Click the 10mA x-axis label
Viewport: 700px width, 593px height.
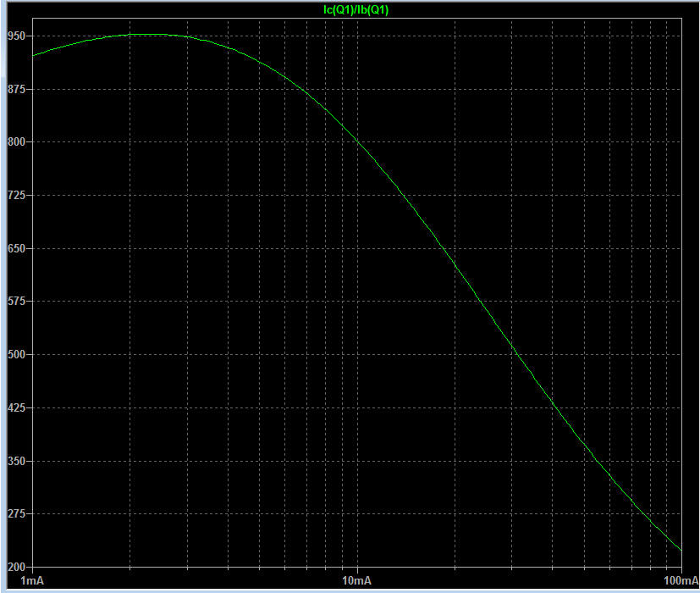click(x=356, y=580)
